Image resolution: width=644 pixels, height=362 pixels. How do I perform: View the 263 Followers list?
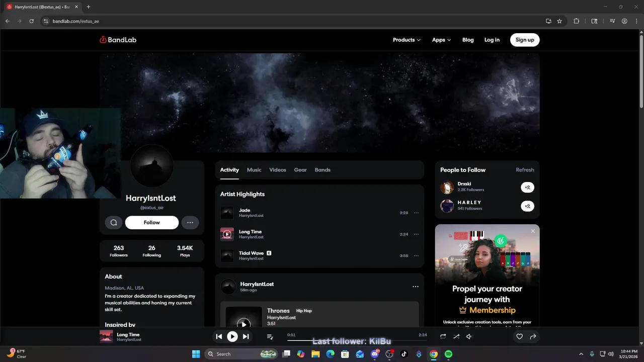click(x=119, y=251)
